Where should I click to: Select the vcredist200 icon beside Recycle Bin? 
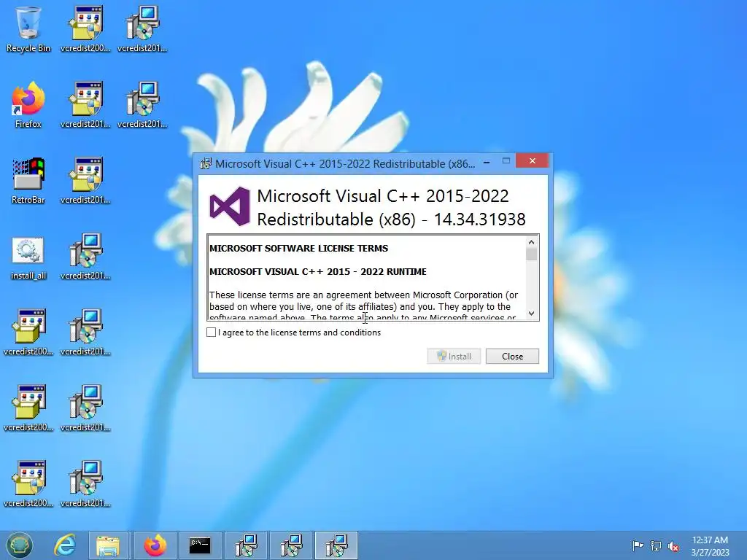coord(85,29)
